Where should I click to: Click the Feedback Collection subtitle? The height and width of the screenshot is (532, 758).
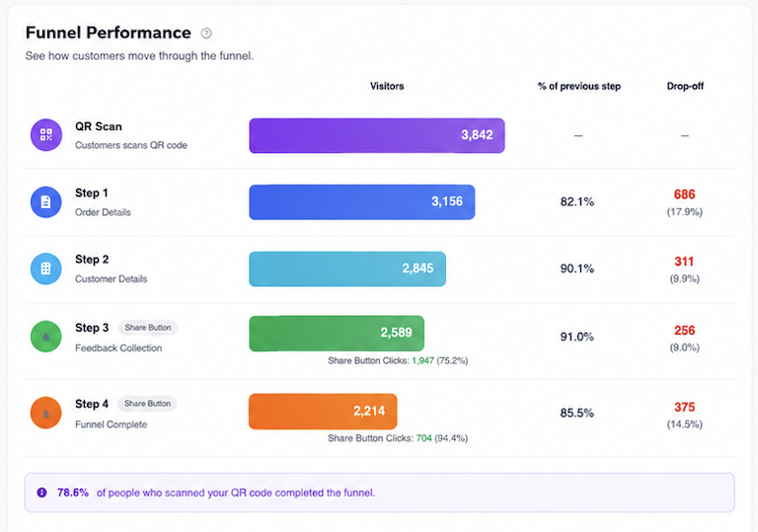[x=118, y=348]
